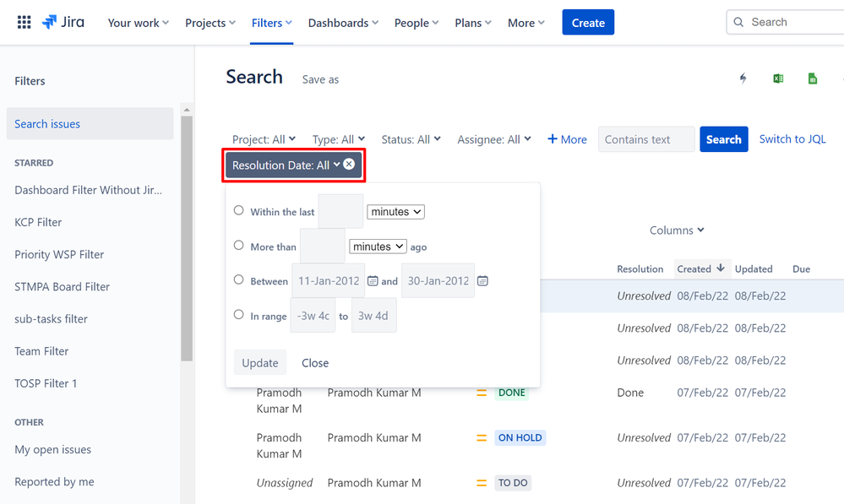Image resolution: width=844 pixels, height=504 pixels.
Task: Click the top Search input
Action: 786,22
